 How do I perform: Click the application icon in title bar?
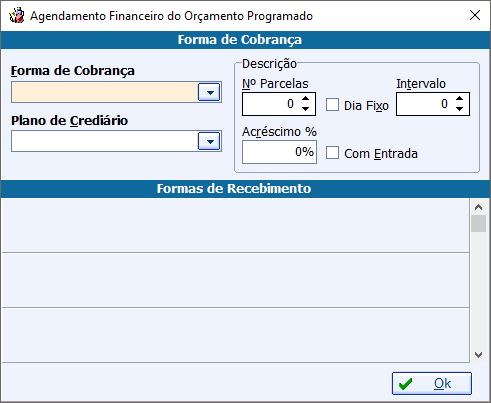point(17,16)
